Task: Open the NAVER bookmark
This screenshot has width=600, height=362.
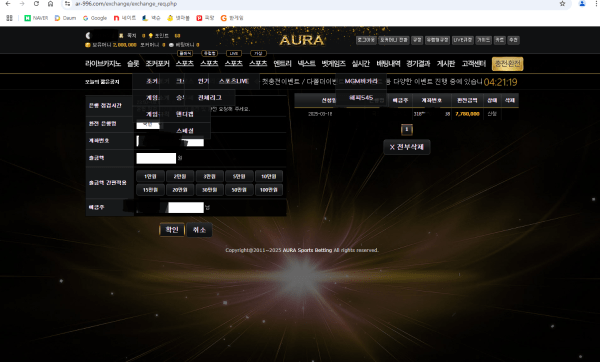Action: tap(36, 18)
